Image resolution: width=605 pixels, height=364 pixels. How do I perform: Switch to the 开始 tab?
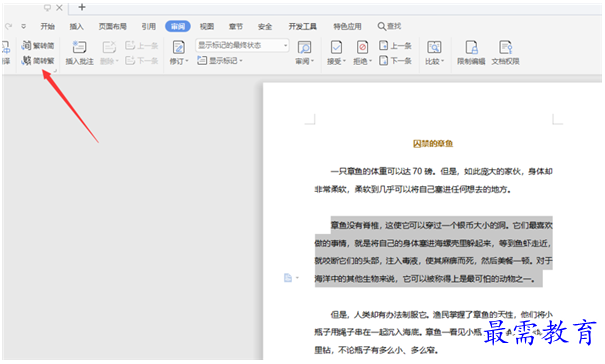coord(47,26)
